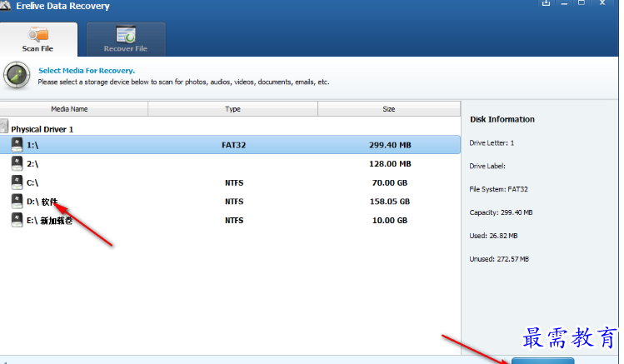Click NTFS type in the C:\ row
Image resolution: width=624 pixels, height=364 pixels.
[x=234, y=183]
